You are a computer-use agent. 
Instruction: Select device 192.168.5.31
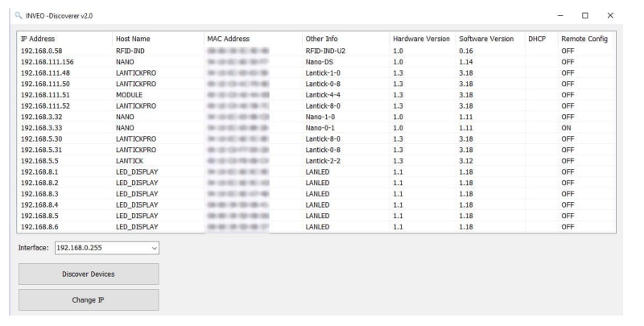click(316, 150)
